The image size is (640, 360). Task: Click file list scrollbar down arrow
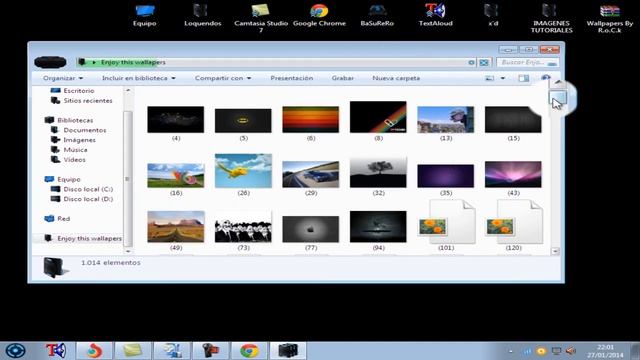click(555, 251)
